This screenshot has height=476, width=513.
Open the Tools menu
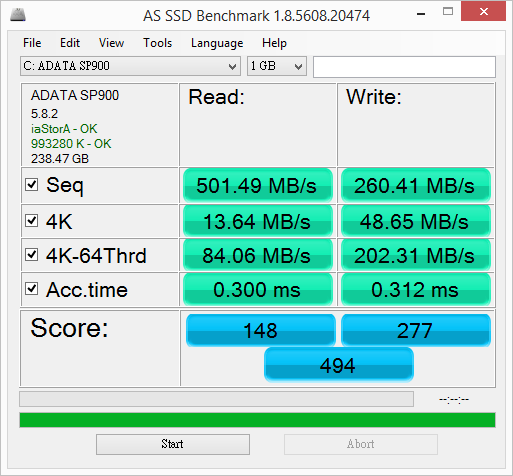click(157, 43)
